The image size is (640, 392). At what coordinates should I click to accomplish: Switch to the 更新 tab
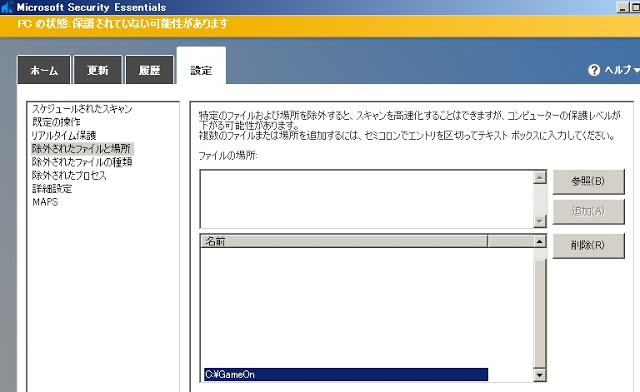point(98,70)
